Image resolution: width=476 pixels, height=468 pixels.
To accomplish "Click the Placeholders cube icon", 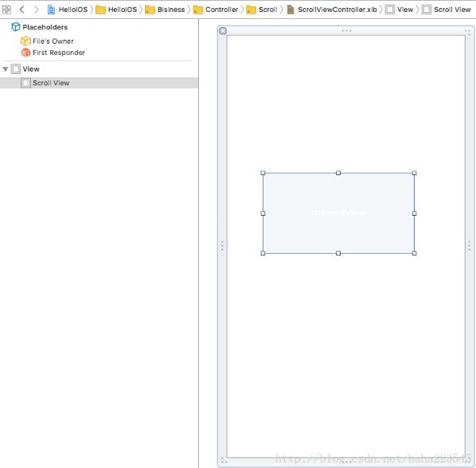I will 15,27.
